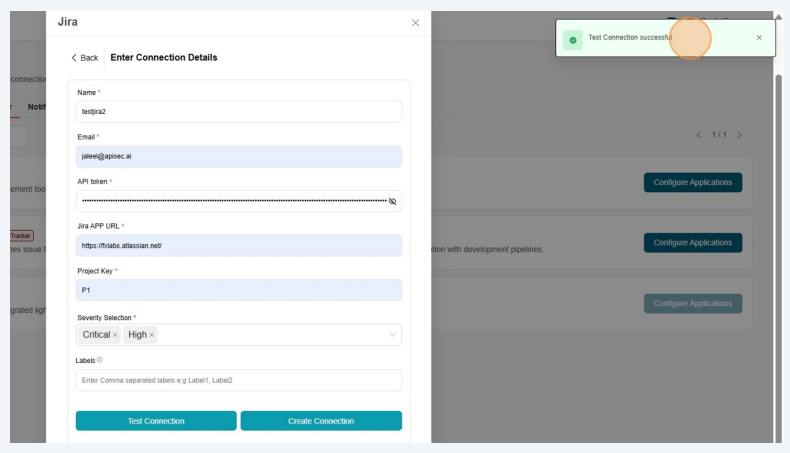Click the Project Key field
The height and width of the screenshot is (453, 790).
tap(239, 290)
